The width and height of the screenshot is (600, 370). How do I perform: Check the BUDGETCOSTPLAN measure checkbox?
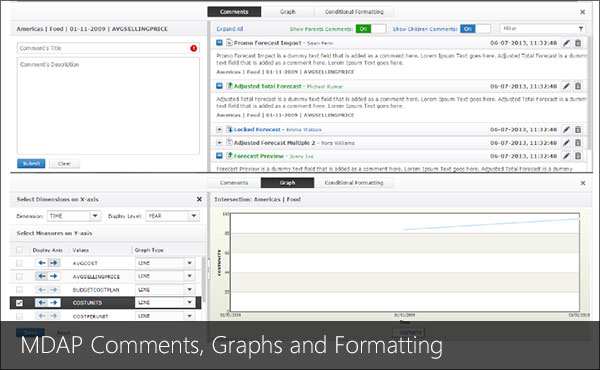(x=19, y=290)
